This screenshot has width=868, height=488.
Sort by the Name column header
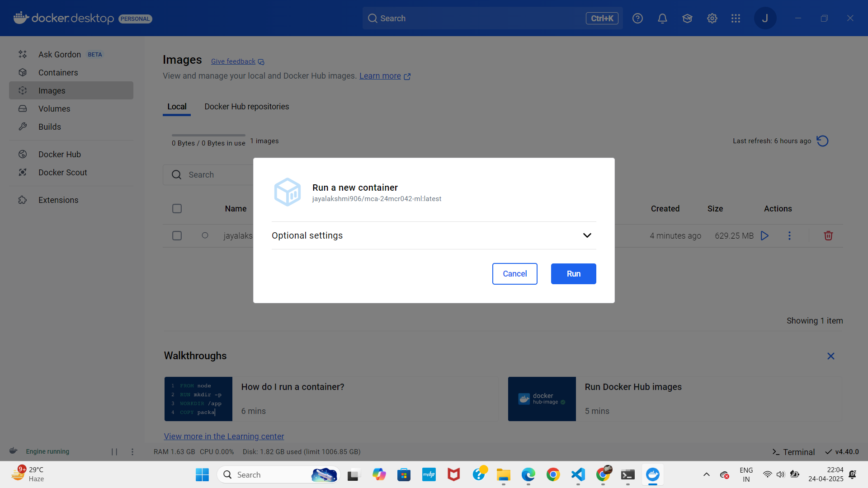pos(236,209)
